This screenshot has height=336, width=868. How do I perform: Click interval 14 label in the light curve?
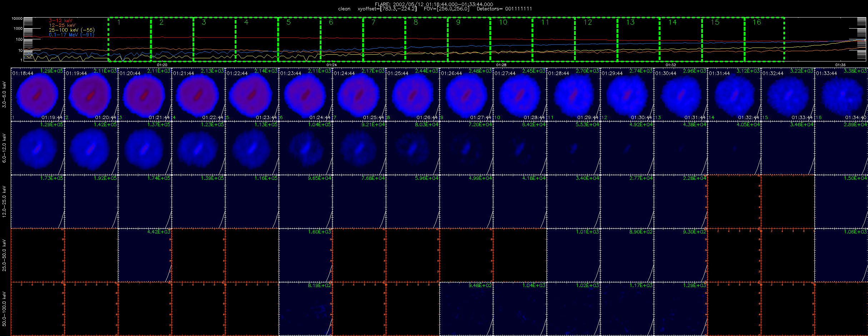(673, 22)
